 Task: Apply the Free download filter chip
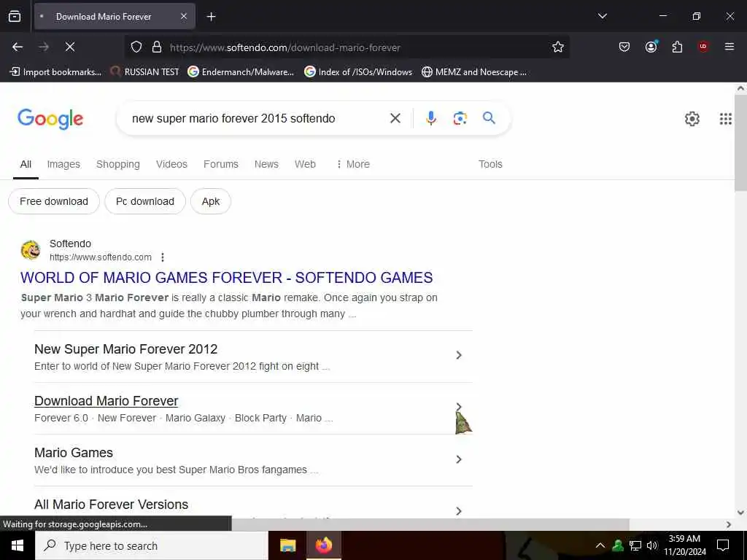[x=54, y=201]
